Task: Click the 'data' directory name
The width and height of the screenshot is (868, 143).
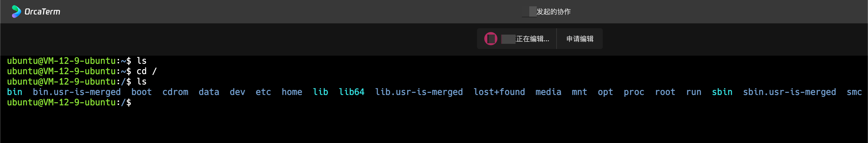Action: (209, 92)
